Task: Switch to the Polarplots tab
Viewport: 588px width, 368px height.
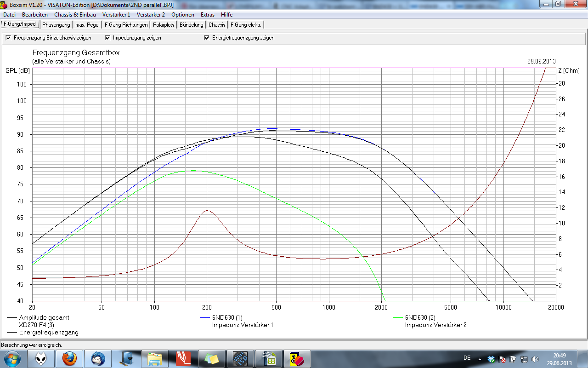Action: click(164, 25)
